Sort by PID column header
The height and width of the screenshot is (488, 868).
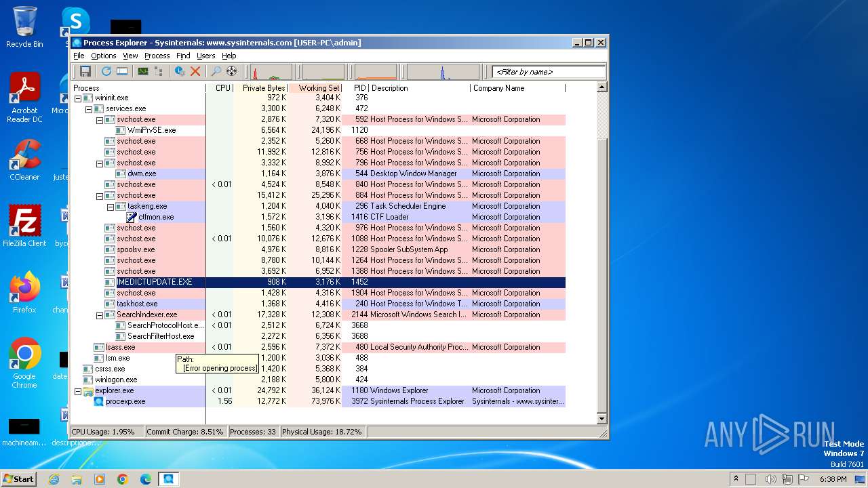[x=356, y=88]
